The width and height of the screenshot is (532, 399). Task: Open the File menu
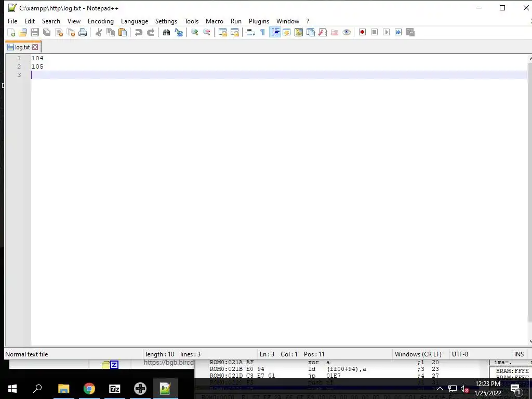(12, 21)
